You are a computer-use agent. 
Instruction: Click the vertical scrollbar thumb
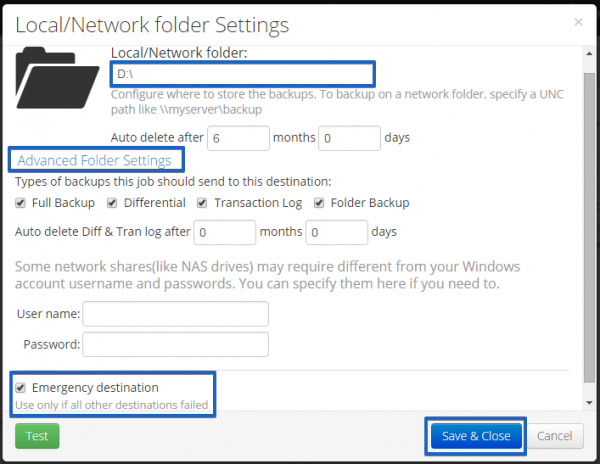589,227
